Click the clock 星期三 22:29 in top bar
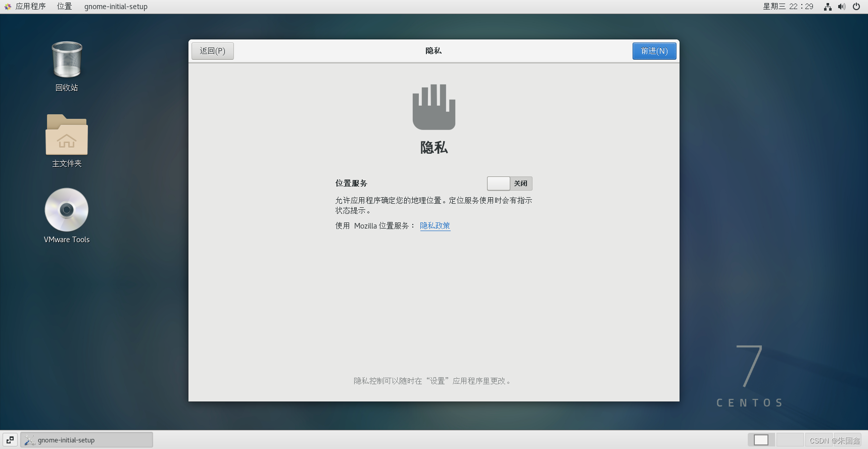The width and height of the screenshot is (868, 449). (788, 7)
